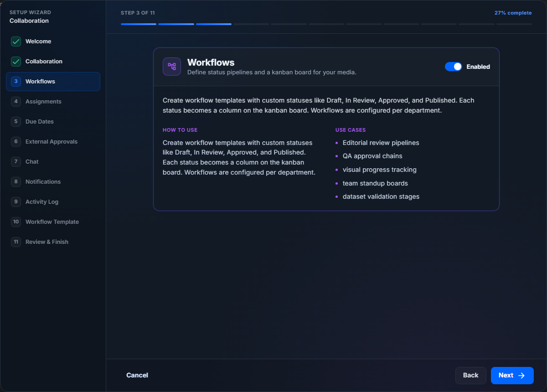Click the Workflows kanban icon in card header
This screenshot has height=392, width=547.
(172, 67)
